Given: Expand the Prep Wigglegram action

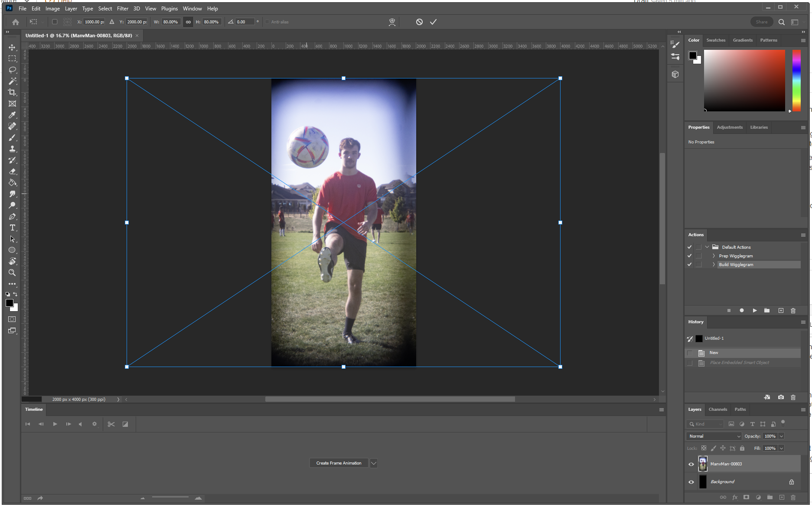Looking at the screenshot, I should click(714, 256).
